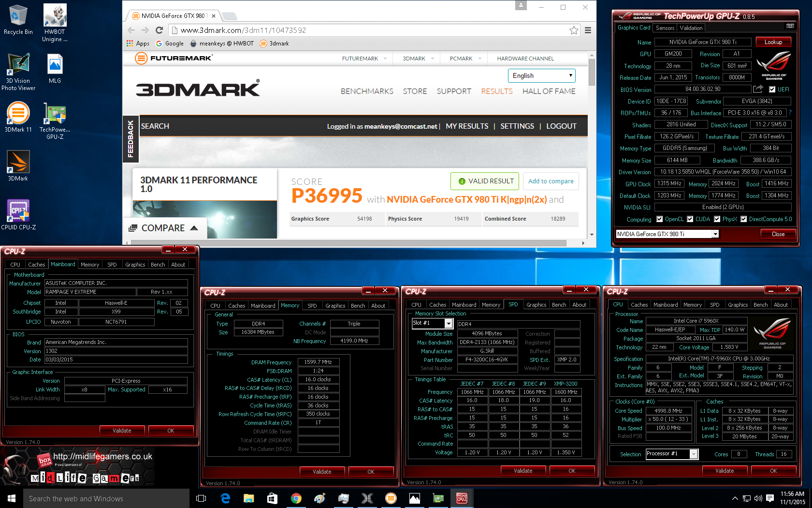This screenshot has width=812, height=508.
Task: Show hidden system tray icons
Action: pos(735,498)
